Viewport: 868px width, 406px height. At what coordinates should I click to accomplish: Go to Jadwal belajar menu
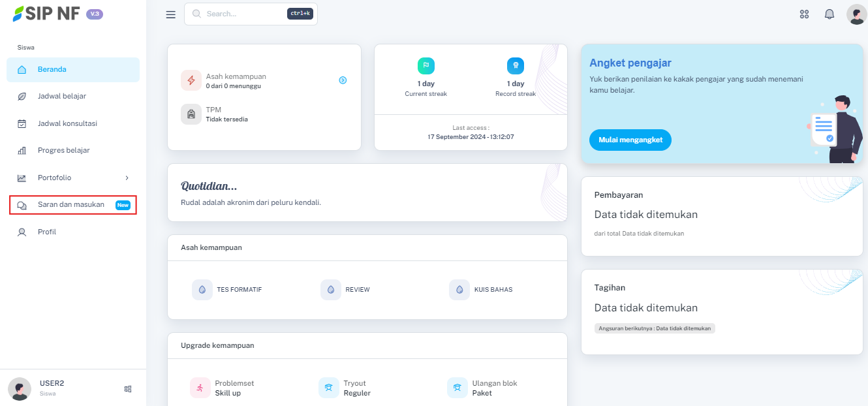coord(61,97)
